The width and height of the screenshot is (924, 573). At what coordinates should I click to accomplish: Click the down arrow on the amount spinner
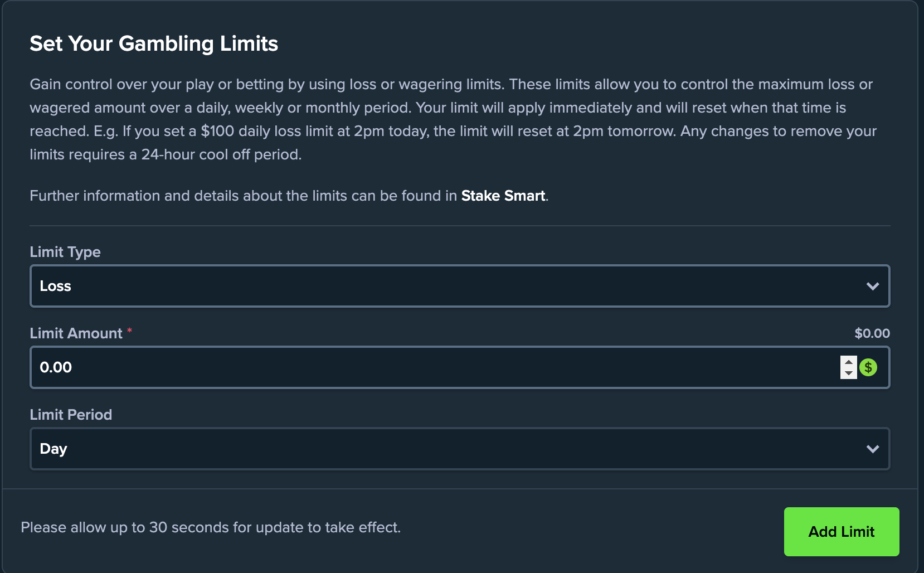pos(848,373)
